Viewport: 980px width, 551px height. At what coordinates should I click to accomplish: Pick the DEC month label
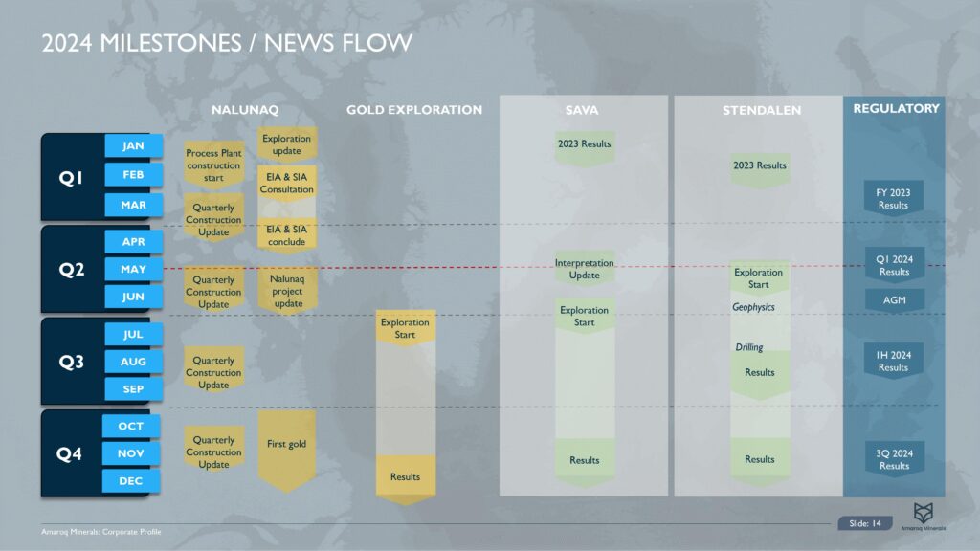pos(131,481)
